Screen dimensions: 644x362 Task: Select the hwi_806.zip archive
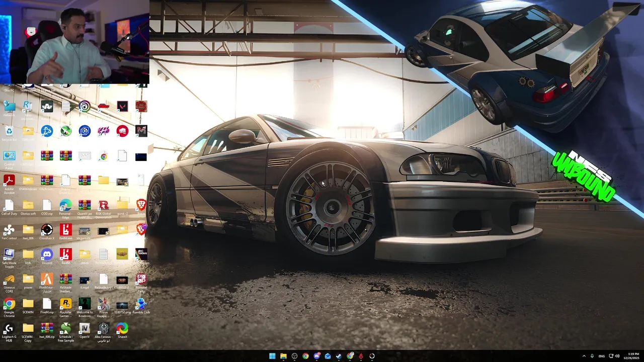pyautogui.click(x=47, y=330)
